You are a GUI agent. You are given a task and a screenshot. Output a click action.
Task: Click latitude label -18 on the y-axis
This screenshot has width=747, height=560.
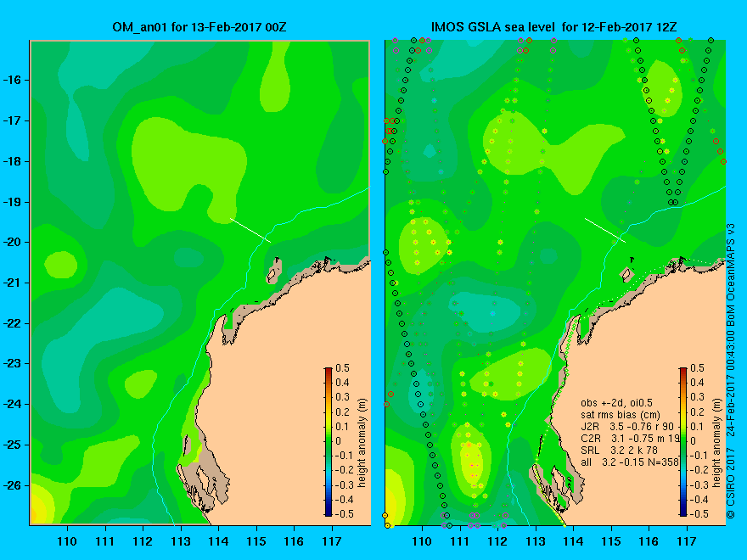coord(13,161)
